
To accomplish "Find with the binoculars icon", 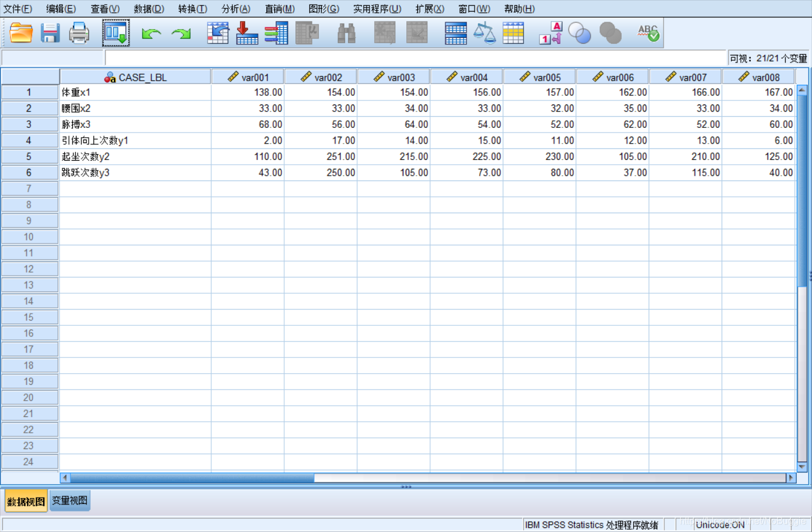I will (346, 33).
